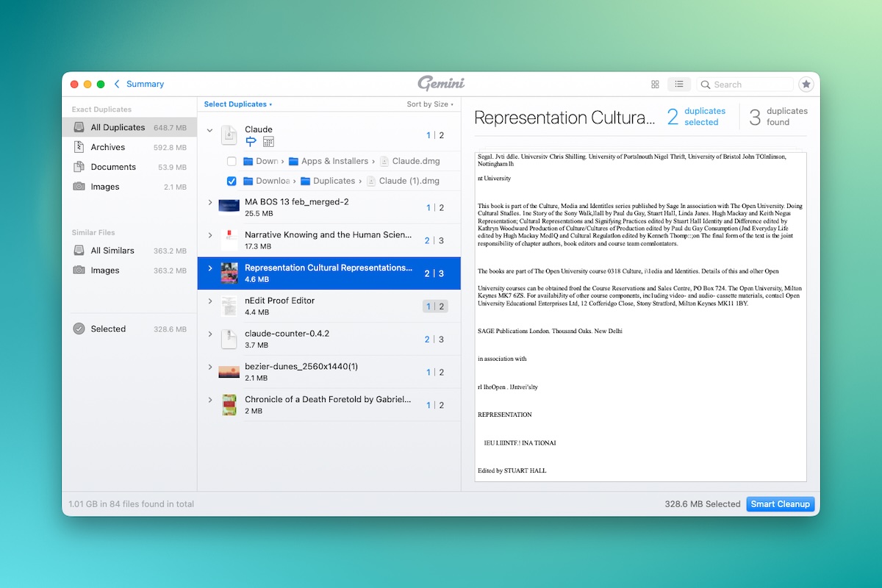Image resolution: width=882 pixels, height=588 pixels.
Task: Expand Narrative Knowing and the Human Scien group
Action: (209, 235)
